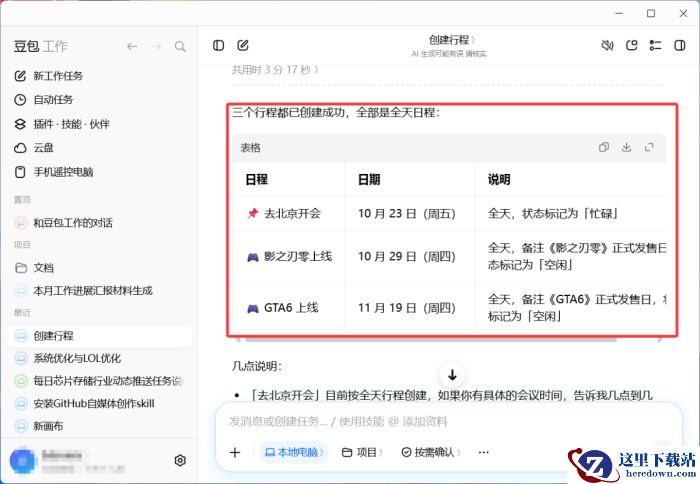Viewport: 700px width, 484px height.
Task: Click the 10 月 23 日 (周五) cell
Action: pyautogui.click(x=409, y=213)
